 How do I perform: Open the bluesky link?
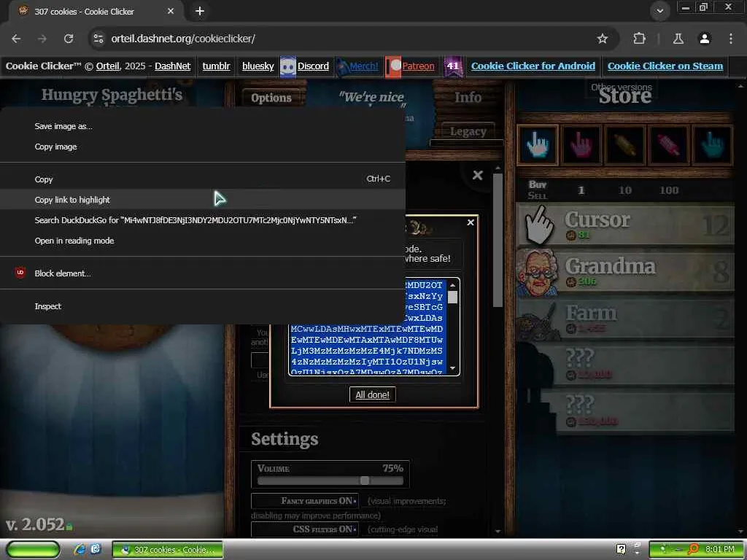tap(258, 66)
